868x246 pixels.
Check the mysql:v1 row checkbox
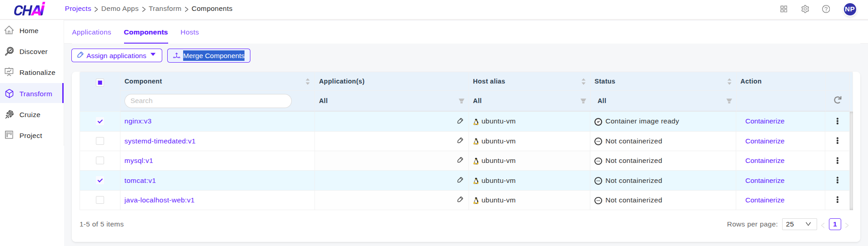point(100,161)
